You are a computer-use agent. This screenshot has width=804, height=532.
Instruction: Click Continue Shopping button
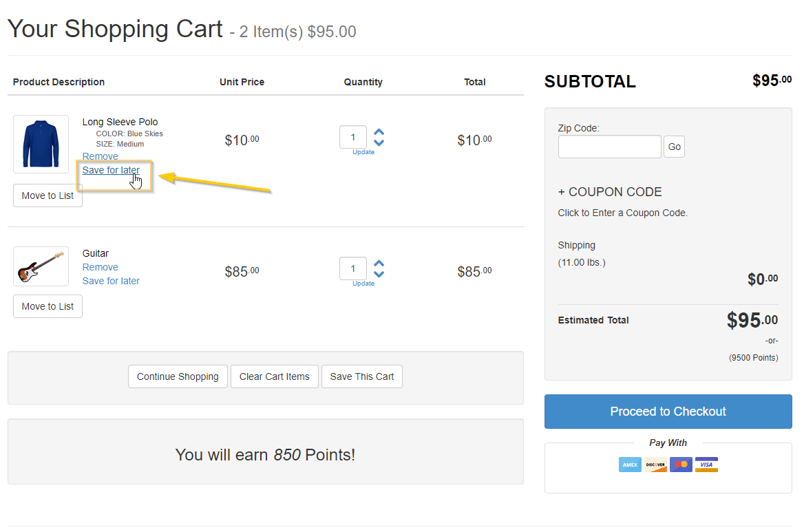pos(178,376)
